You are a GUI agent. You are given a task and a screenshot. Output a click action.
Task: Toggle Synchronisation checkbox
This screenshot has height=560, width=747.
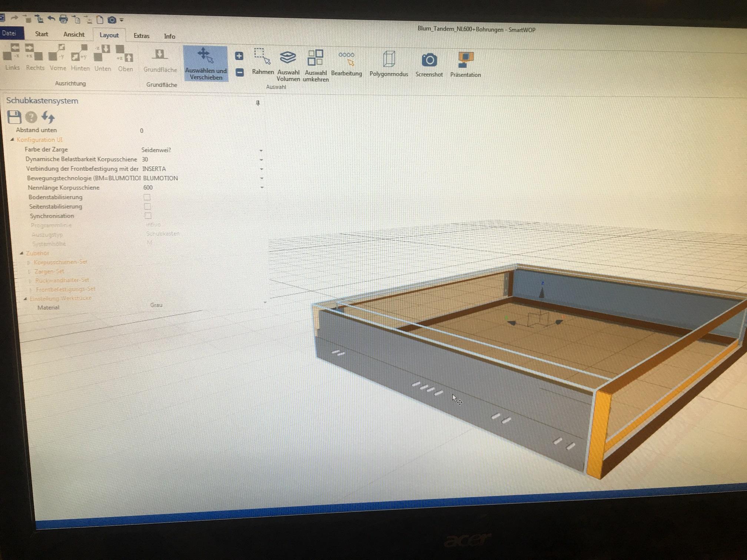click(x=148, y=216)
